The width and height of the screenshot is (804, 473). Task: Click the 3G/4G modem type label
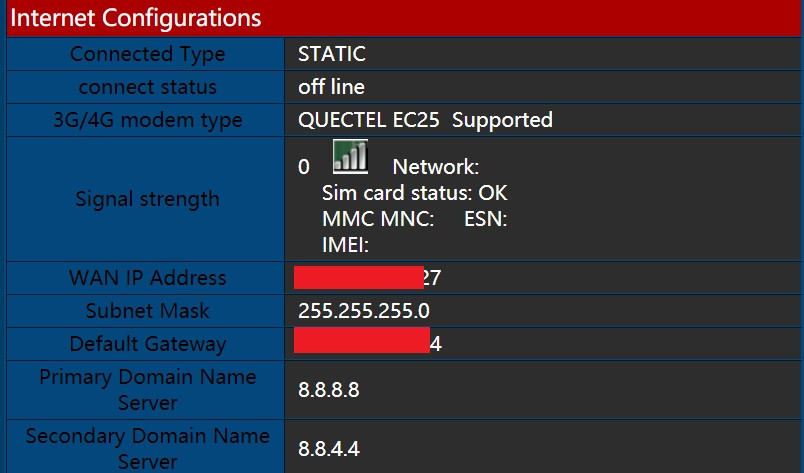click(148, 120)
